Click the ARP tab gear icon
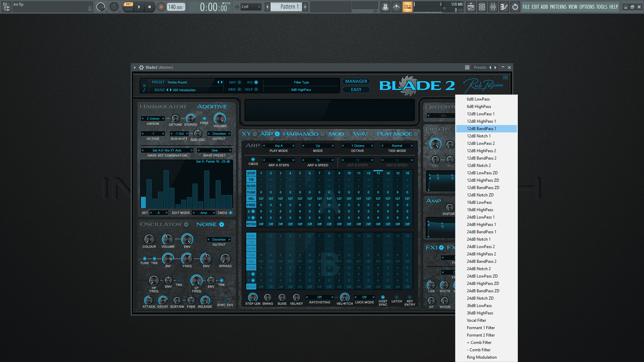644x362 pixels. [277, 134]
